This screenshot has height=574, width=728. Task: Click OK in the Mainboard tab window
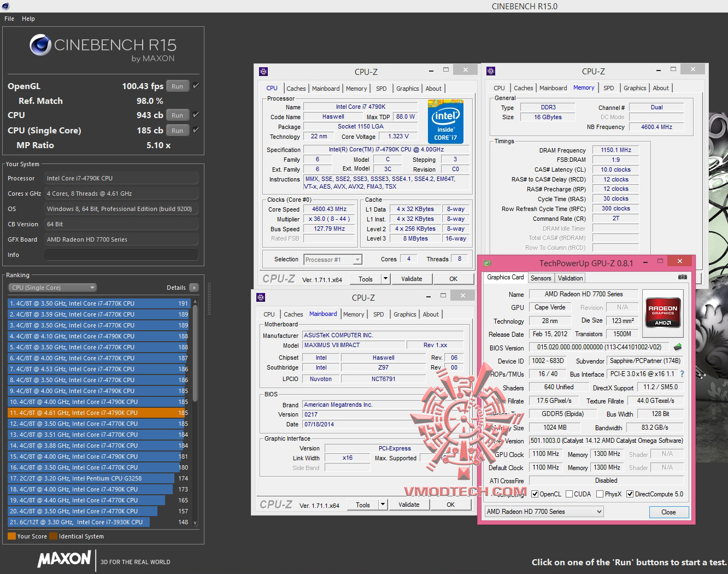[451, 505]
